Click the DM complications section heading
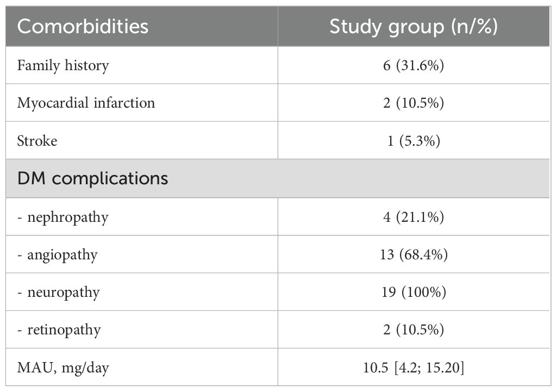The width and height of the screenshot is (557, 392). click(x=92, y=179)
